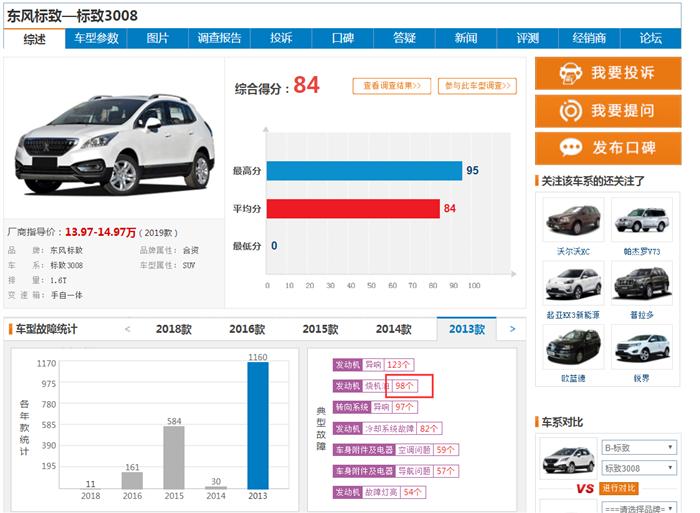Click the 转向系统 异响 97个 fault tag
The width and height of the screenshot is (700, 513).
[x=375, y=407]
